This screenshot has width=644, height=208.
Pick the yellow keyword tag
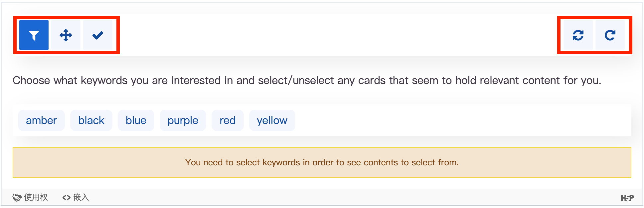272,120
